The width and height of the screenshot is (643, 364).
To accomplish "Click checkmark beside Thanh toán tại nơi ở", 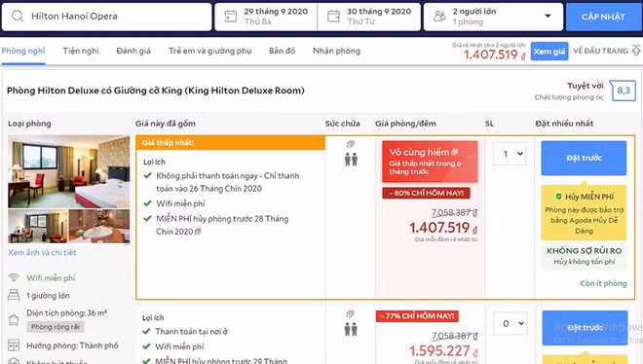I will (146, 331).
